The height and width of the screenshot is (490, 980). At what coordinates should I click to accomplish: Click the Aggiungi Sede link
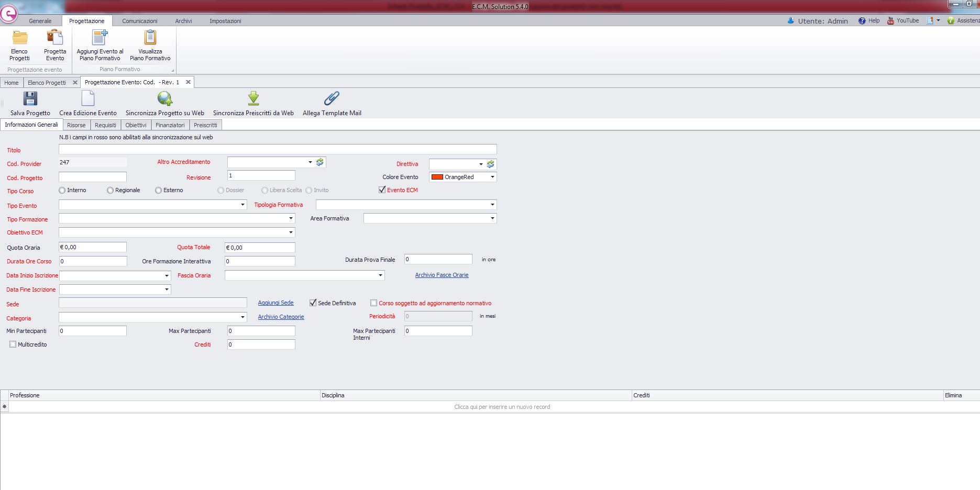[276, 303]
